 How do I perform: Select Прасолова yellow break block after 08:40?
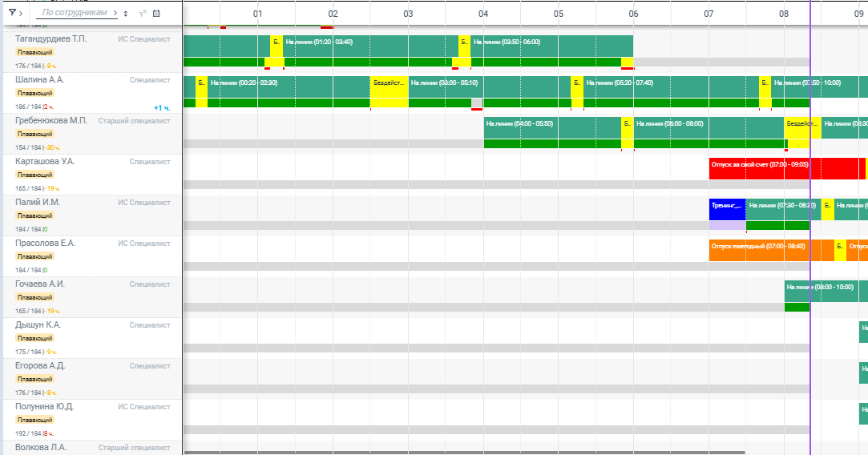(x=840, y=251)
